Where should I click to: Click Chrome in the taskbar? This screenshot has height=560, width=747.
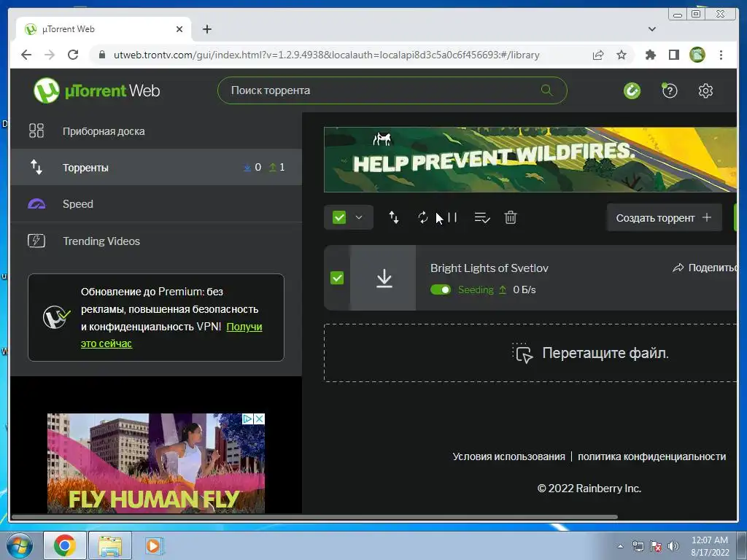(x=65, y=545)
